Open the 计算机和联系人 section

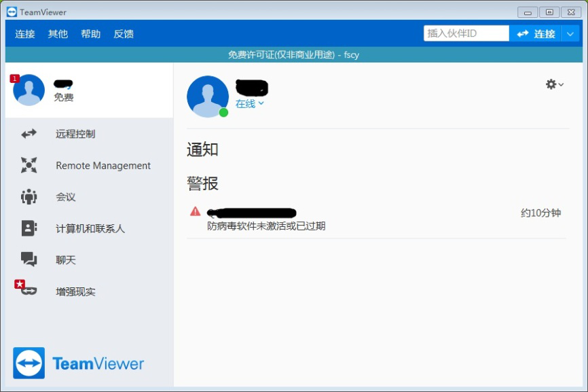(x=89, y=228)
